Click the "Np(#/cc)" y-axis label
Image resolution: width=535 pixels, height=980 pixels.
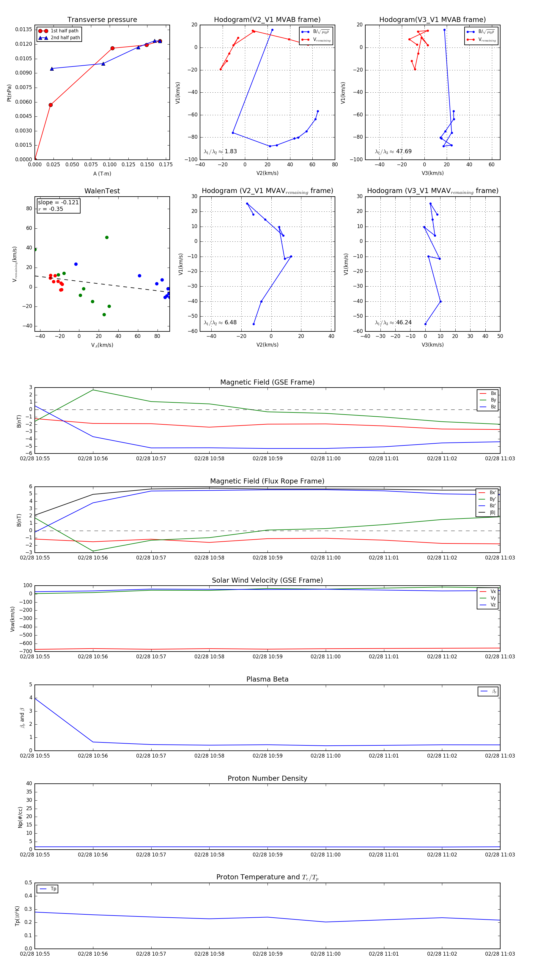(20, 817)
